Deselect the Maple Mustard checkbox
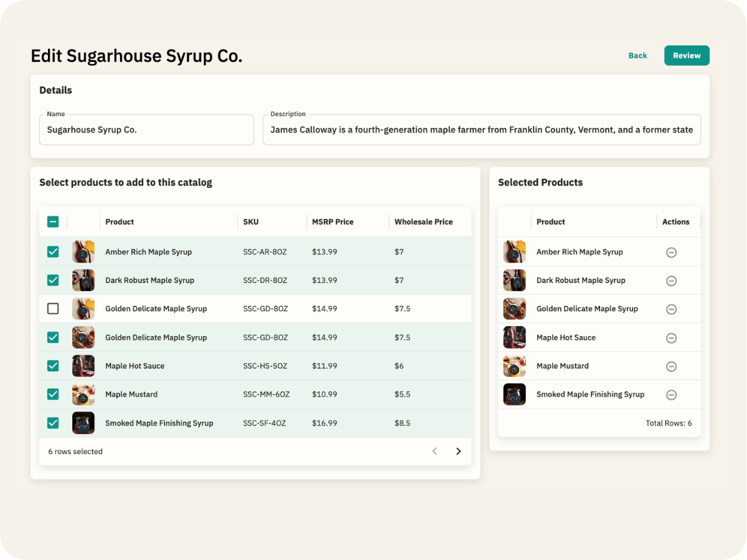747x560 pixels. (x=53, y=394)
